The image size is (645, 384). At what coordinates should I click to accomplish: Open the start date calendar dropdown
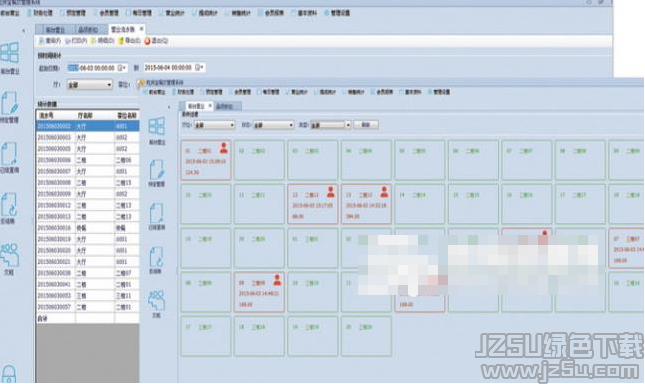(x=123, y=67)
